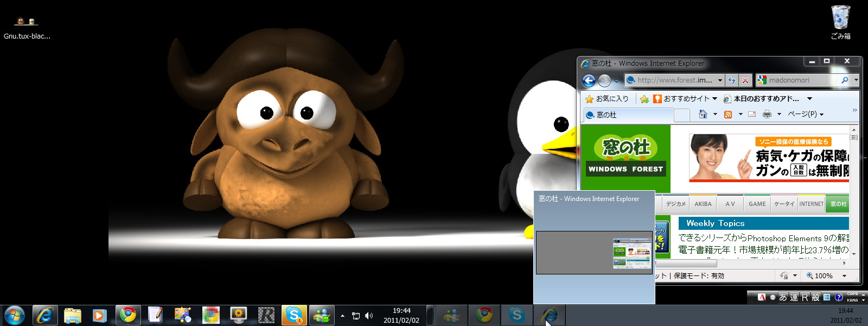Open the 100% zoom level dropdown
The image size is (868, 326).
coord(844,276)
